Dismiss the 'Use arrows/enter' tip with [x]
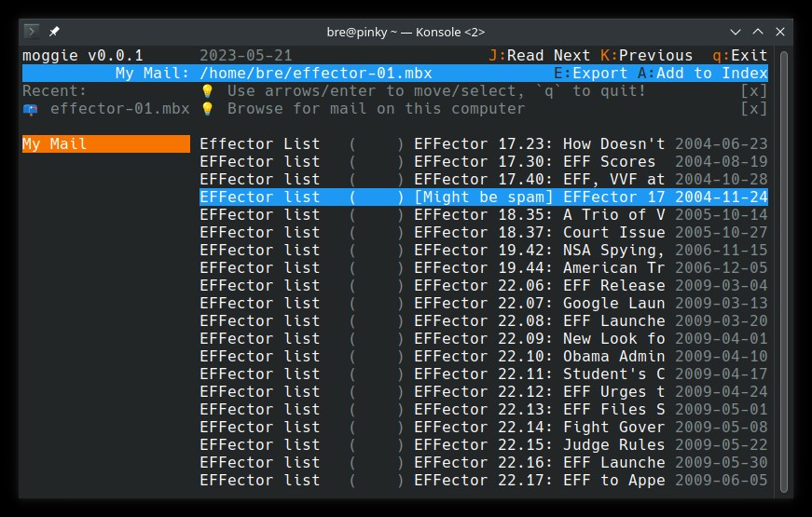 pos(753,91)
